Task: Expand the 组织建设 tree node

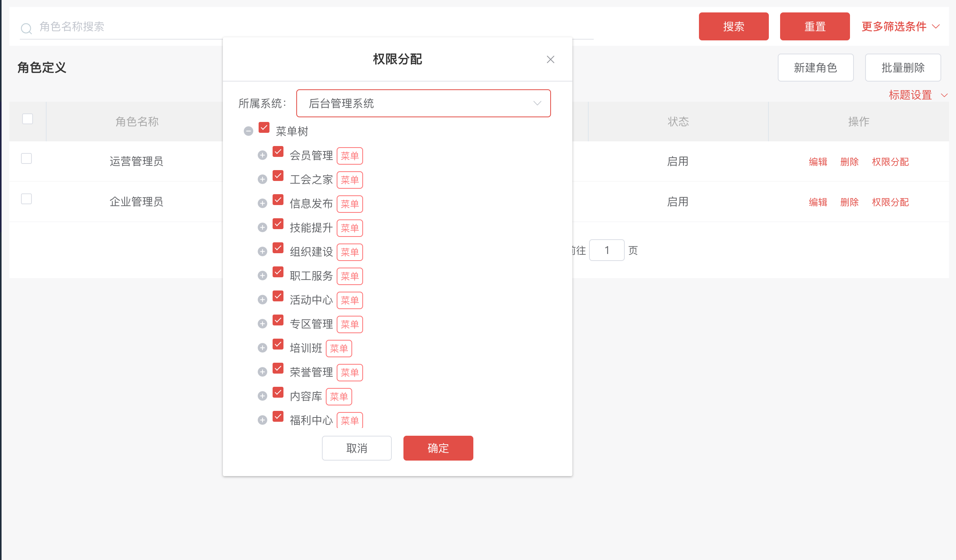Action: [262, 252]
